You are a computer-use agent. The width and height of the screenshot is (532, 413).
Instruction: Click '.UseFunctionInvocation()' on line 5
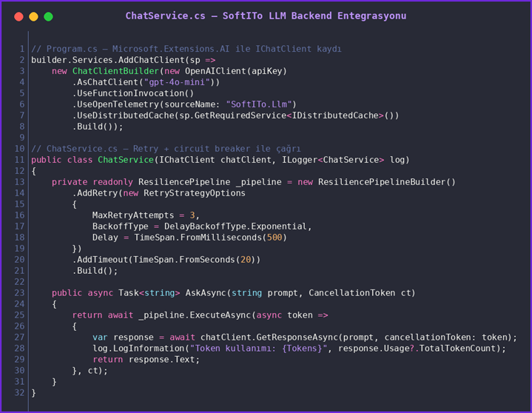click(133, 93)
